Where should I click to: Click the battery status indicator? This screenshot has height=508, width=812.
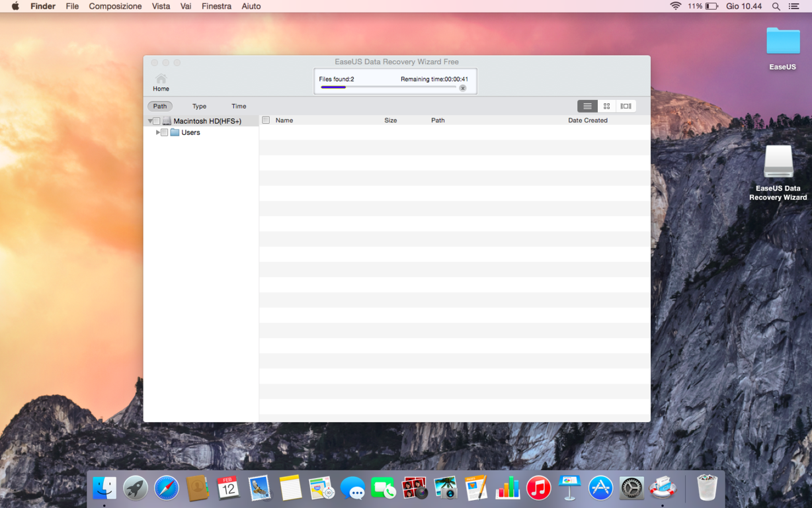click(703, 6)
